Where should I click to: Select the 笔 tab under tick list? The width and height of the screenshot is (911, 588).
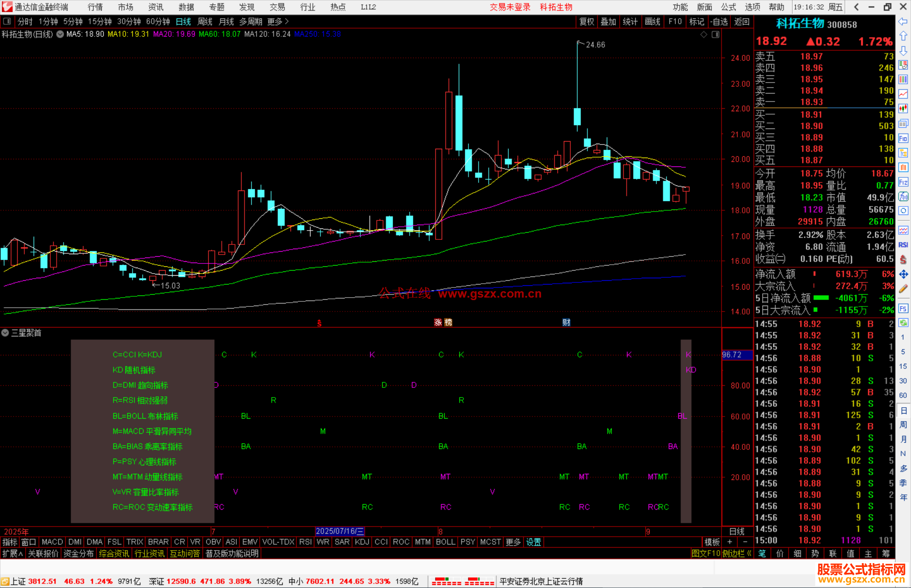pos(762,553)
